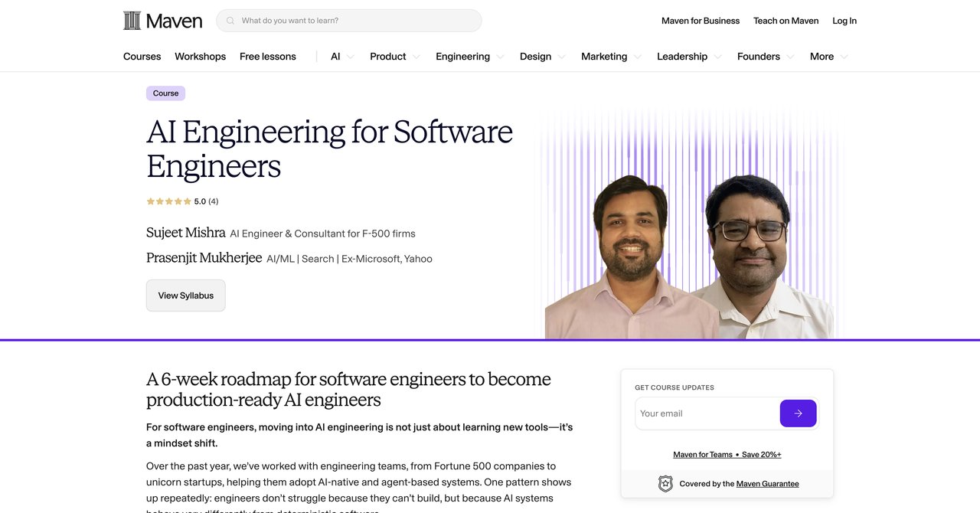Open the Courses nav item
The image size is (980, 513).
pyautogui.click(x=142, y=57)
